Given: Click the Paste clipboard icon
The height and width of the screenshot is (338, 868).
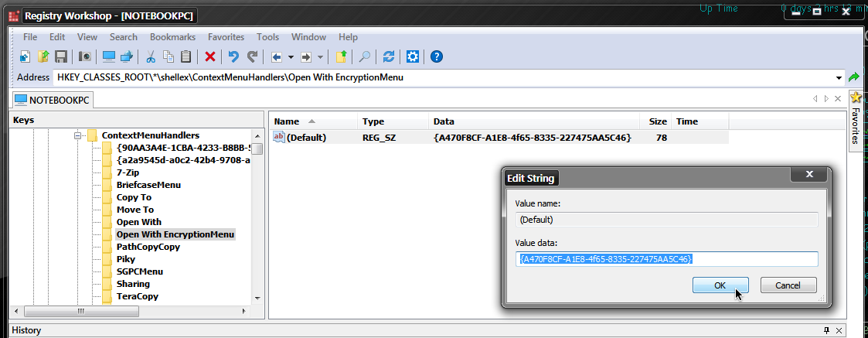Looking at the screenshot, I should click(186, 56).
